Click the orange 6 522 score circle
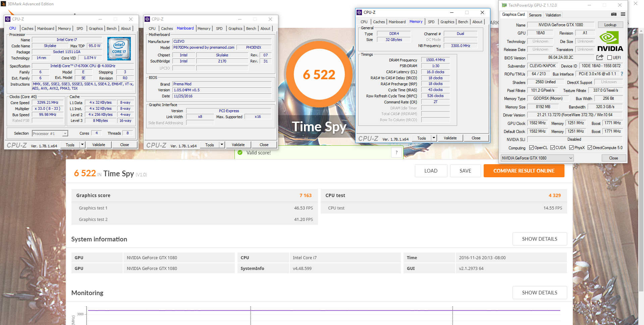 click(319, 75)
